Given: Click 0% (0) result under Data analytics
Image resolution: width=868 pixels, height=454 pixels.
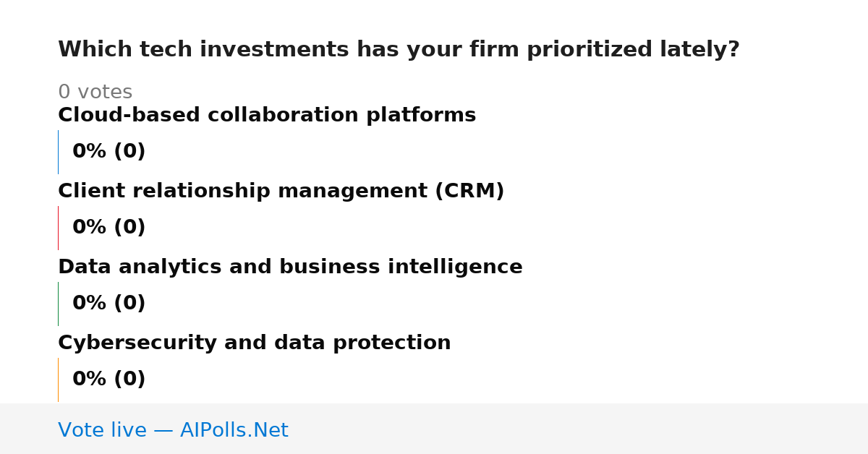Looking at the screenshot, I should [x=109, y=304].
